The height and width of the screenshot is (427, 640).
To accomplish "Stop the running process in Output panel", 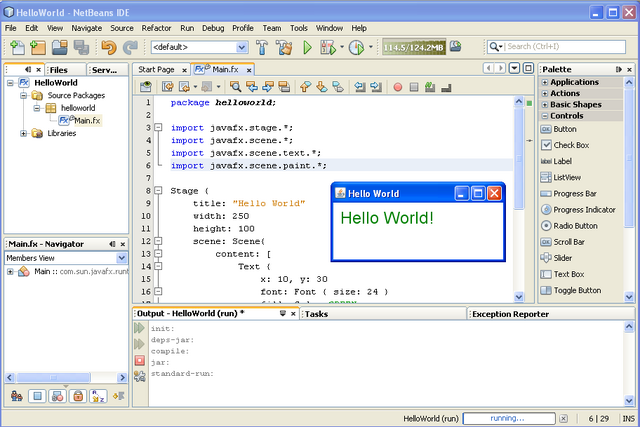I will pyautogui.click(x=140, y=360).
